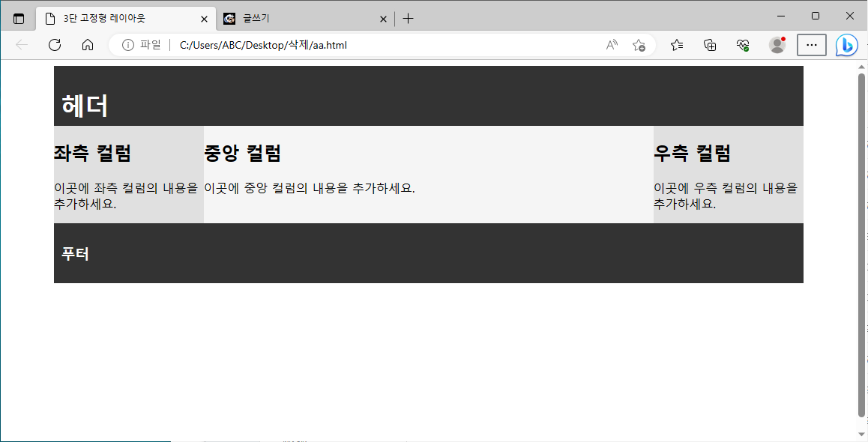
Task: Close the browser window
Action: click(850, 16)
